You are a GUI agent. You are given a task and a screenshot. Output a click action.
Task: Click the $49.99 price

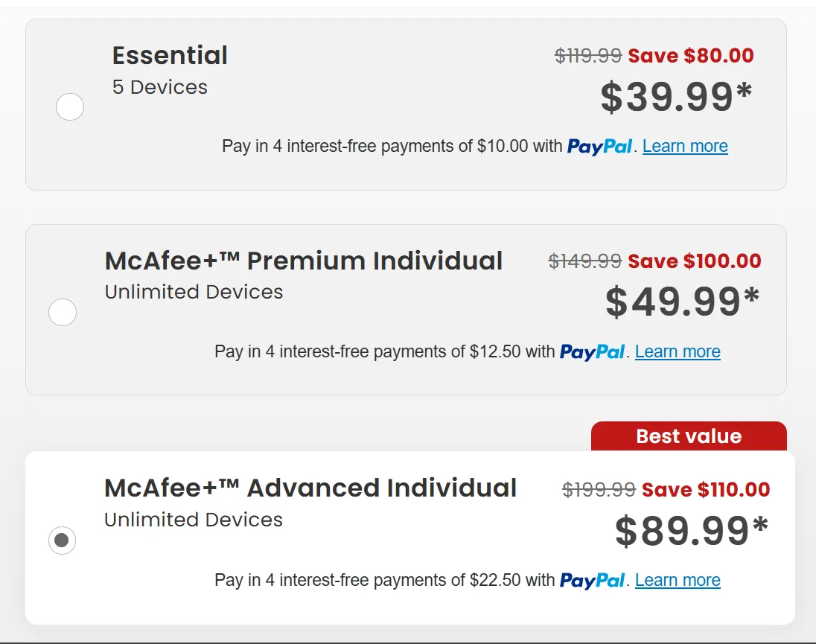[682, 302]
